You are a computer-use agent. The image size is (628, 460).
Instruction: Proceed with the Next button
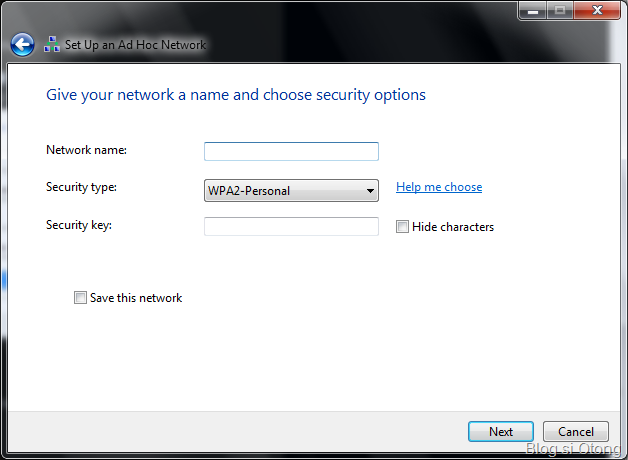click(x=501, y=432)
